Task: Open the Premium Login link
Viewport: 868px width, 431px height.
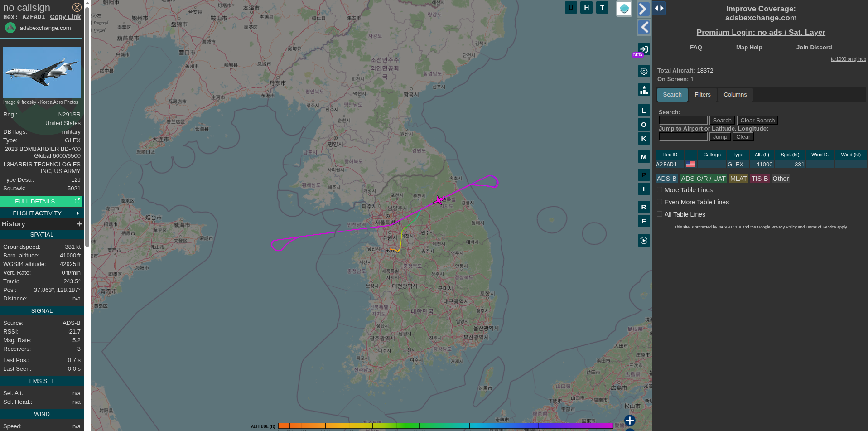Action: point(761,33)
